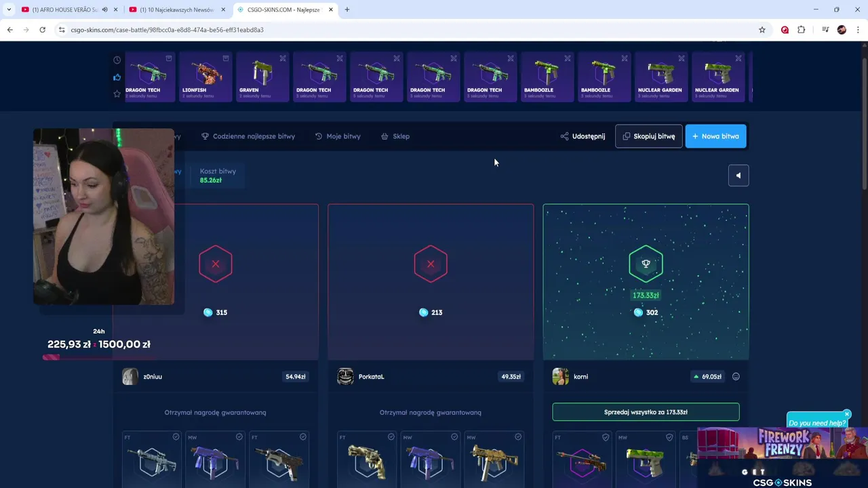This screenshot has height=488, width=868.
Task: Open the Lionfish drop card
Action: pos(205,77)
